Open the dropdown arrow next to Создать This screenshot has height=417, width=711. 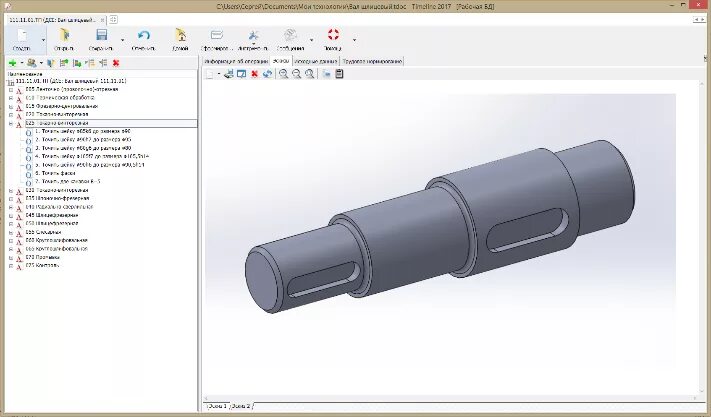[x=44, y=40]
